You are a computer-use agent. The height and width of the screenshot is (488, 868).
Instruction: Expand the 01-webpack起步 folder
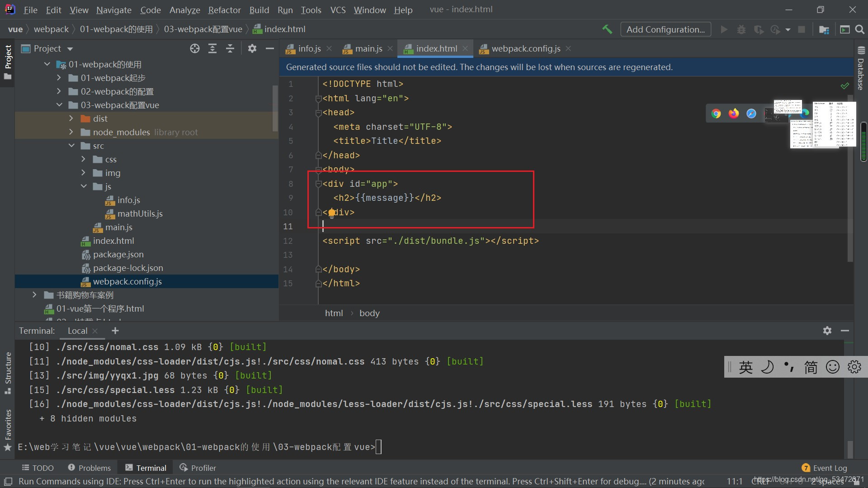(59, 78)
